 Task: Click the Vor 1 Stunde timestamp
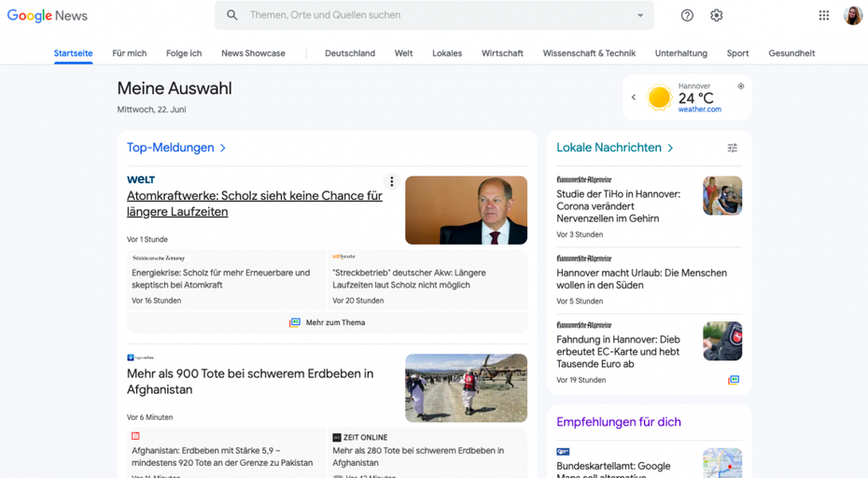coord(147,239)
